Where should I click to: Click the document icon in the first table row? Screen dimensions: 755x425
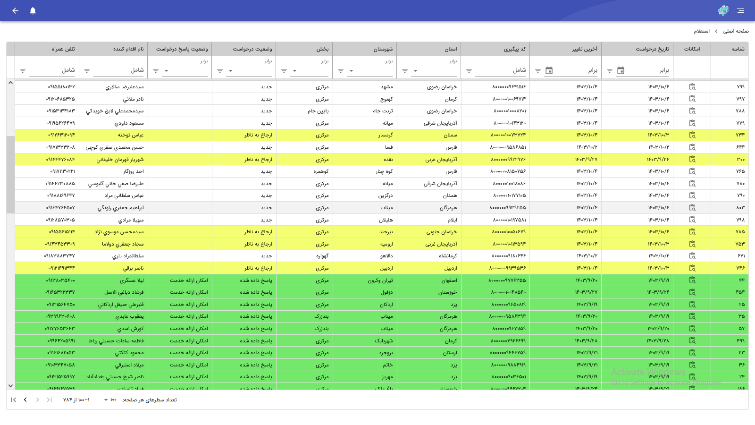[x=692, y=87]
